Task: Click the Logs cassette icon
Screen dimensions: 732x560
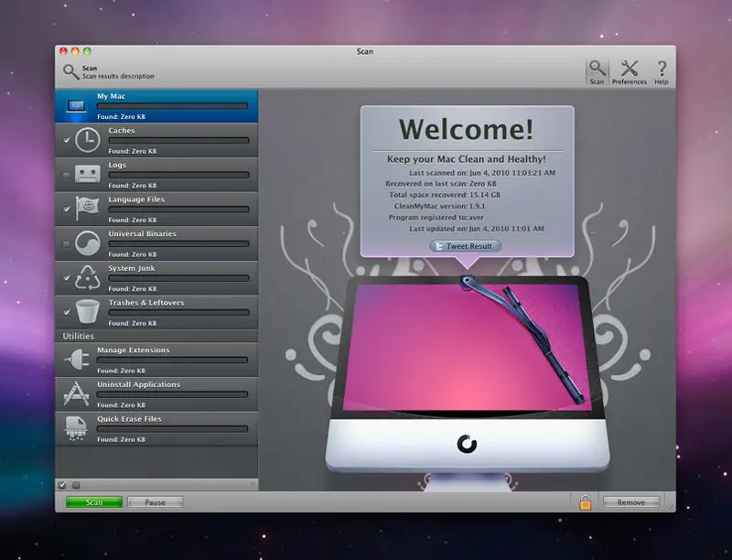Action: pos(87,174)
